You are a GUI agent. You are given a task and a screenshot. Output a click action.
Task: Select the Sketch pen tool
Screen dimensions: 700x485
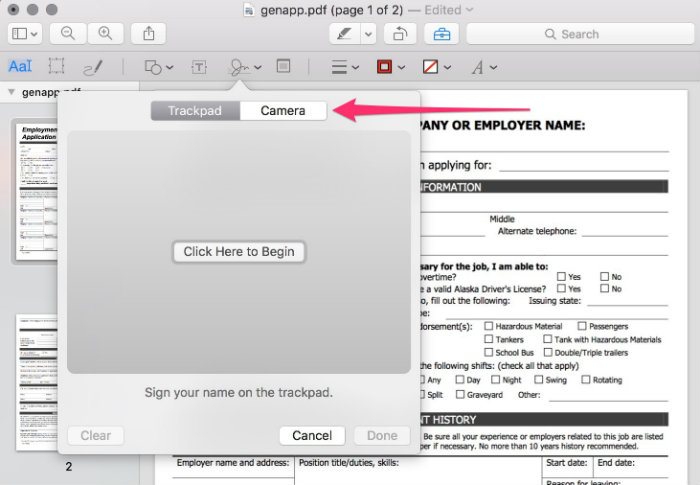93,67
